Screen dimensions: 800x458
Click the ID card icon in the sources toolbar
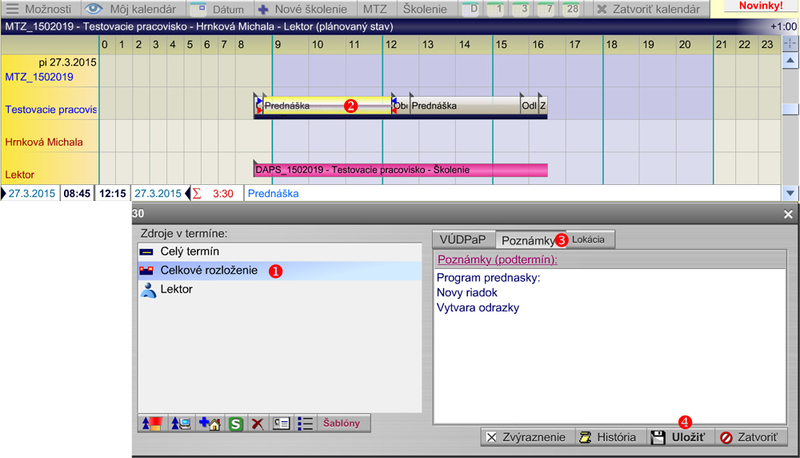tap(282, 423)
